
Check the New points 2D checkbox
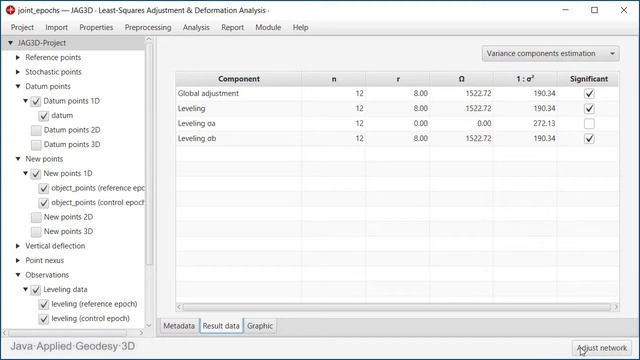pos(36,217)
